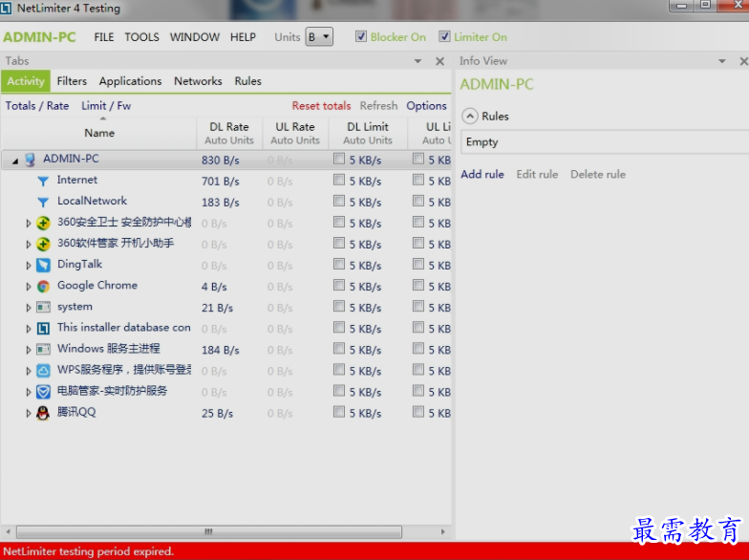Click the Refresh link

click(378, 105)
